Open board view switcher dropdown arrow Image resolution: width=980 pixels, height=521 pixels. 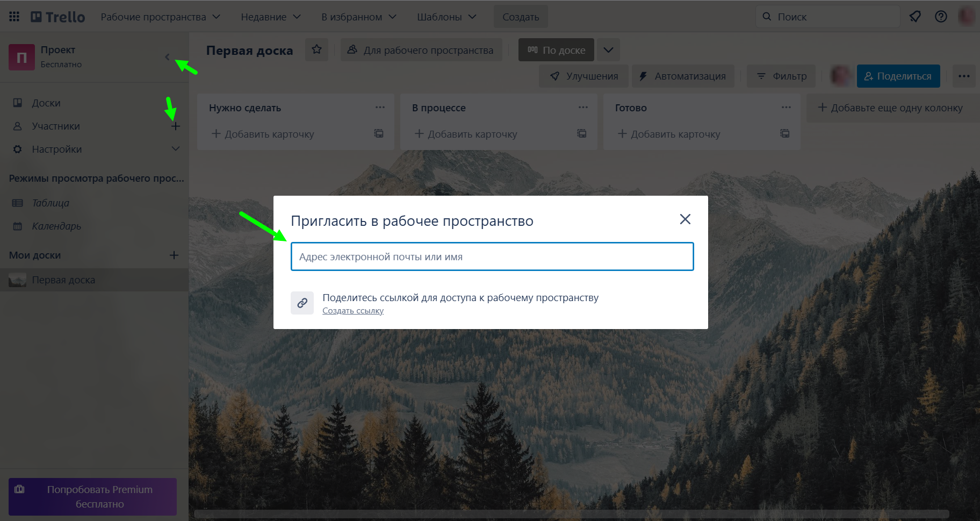pyautogui.click(x=608, y=50)
